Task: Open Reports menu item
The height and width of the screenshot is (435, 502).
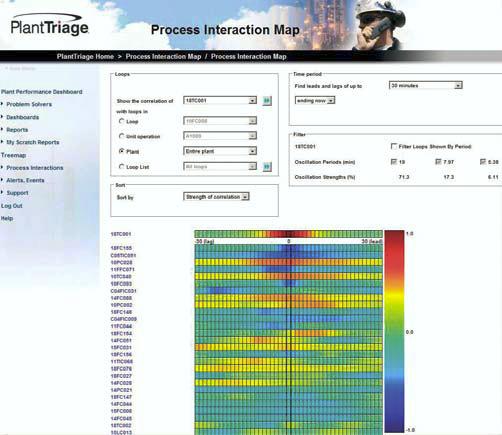Action: point(17,130)
